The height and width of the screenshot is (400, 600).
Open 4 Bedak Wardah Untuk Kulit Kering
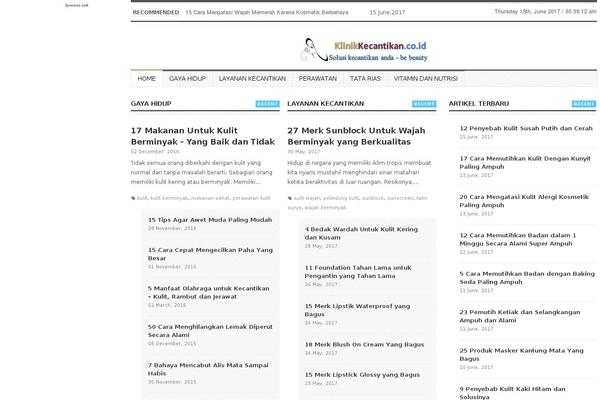point(361,233)
